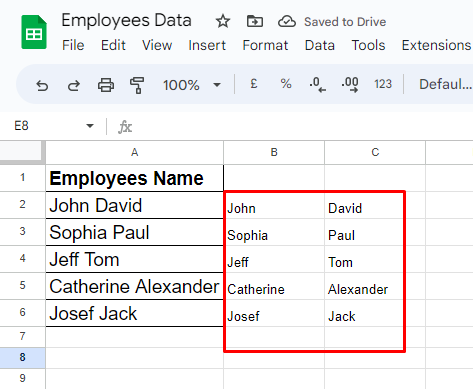Open the Google Sheets home icon
This screenshot has height=389, width=473.
coord(34,32)
